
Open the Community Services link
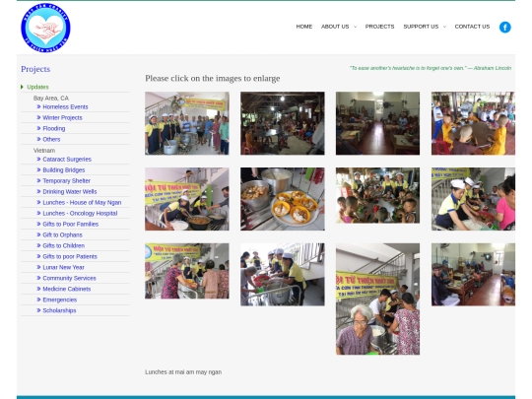69,279
